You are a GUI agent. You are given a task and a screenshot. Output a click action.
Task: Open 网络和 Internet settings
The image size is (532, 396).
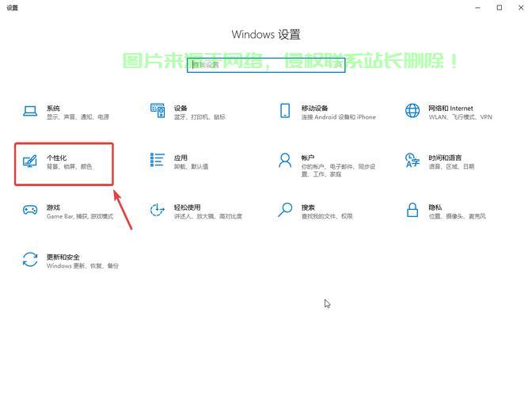(450, 109)
